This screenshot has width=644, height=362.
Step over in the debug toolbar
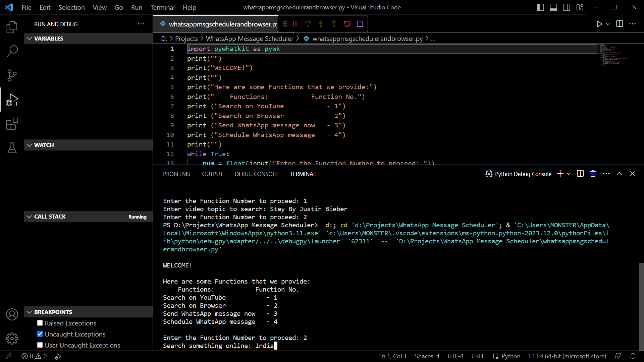[x=308, y=24]
